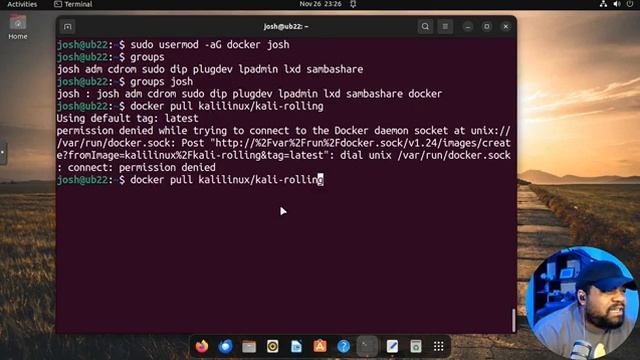Image resolution: width=640 pixels, height=360 pixels.
Task: Click the last 'docker pull kalilinux/kali-rolling' prompt
Action: (x=190, y=180)
